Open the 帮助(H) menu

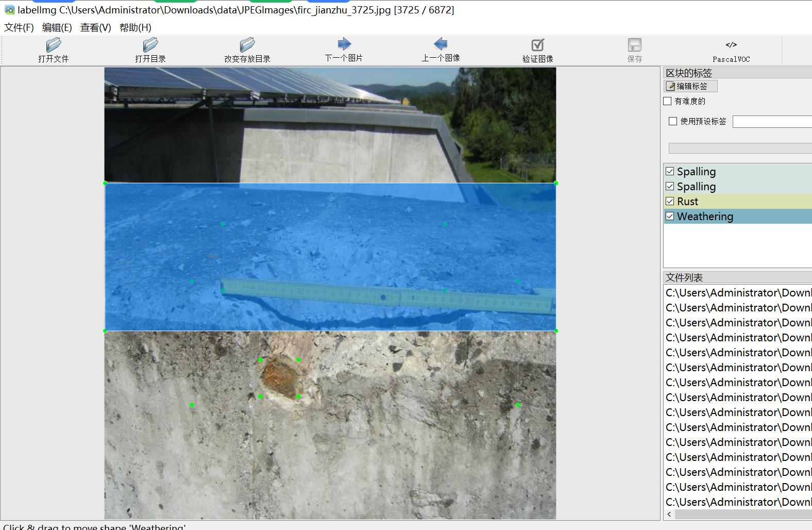(136, 27)
